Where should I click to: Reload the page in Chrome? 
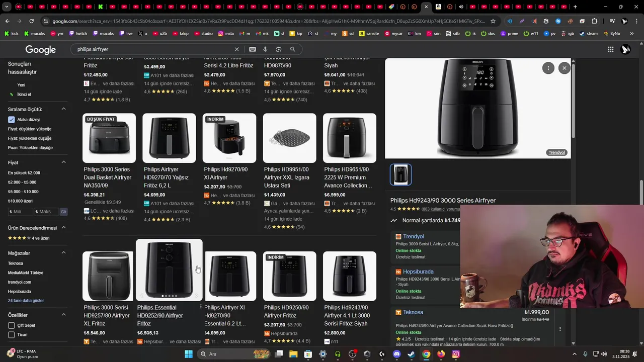[31, 21]
